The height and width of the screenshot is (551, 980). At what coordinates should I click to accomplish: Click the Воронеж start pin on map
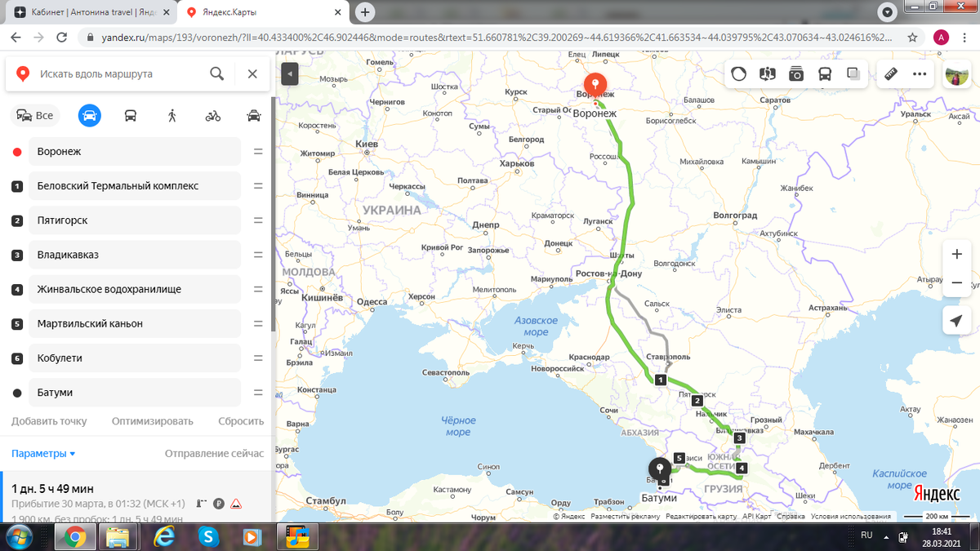tap(595, 87)
